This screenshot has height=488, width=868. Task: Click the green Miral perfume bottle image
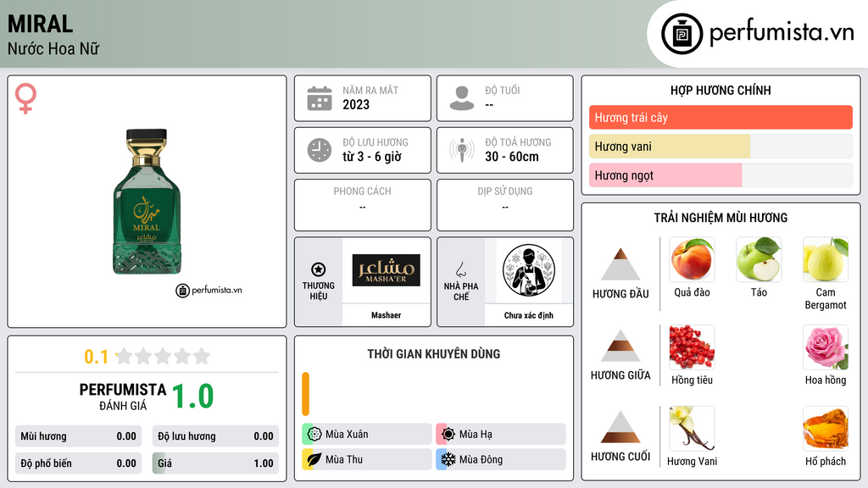pos(147,202)
